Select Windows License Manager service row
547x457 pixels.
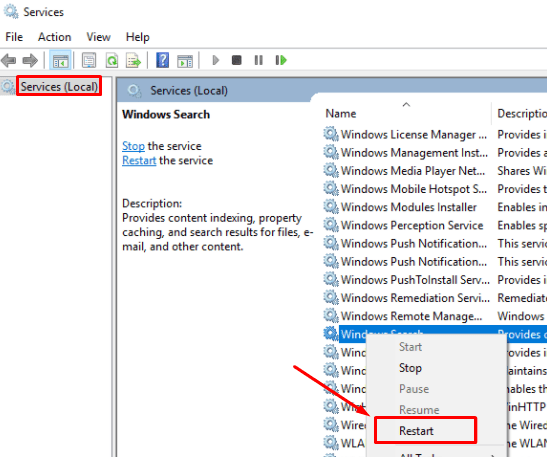(435, 134)
